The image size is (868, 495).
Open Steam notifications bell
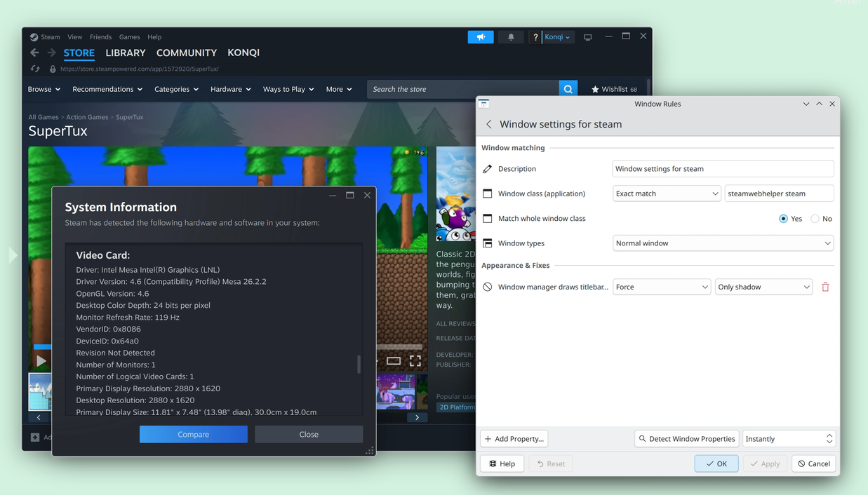pos(511,37)
